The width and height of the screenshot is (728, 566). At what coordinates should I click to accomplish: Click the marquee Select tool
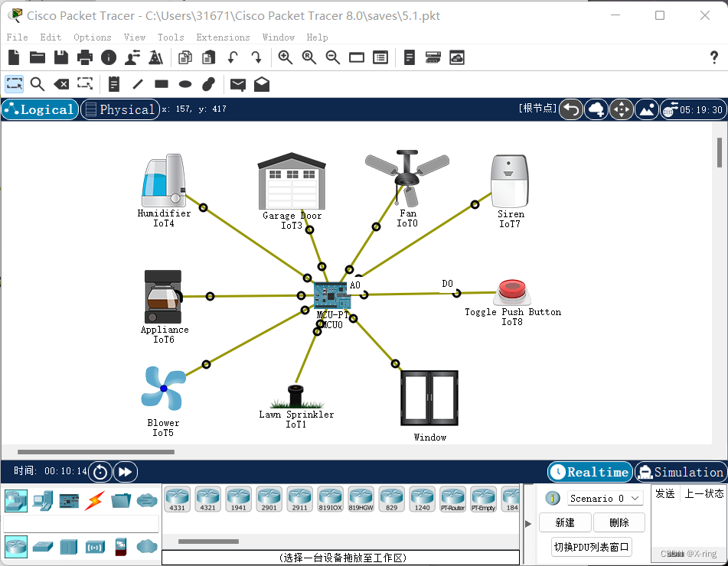click(x=14, y=84)
